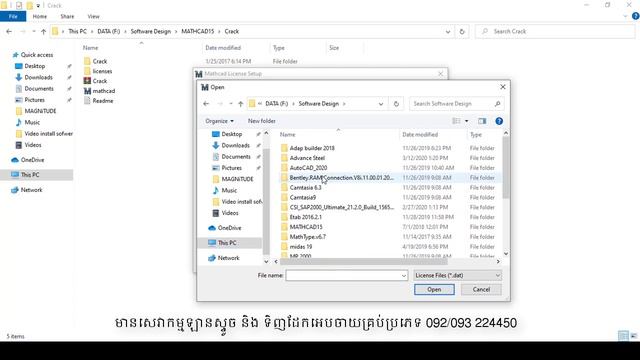640x360 pixels.
Task: Refresh the Explorer window address bar
Action: click(x=462, y=31)
